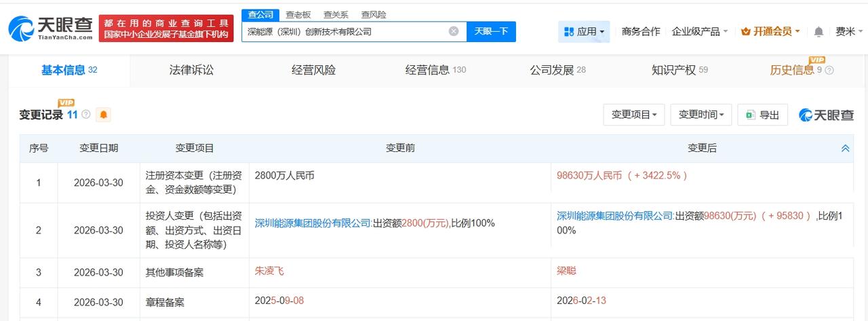Click the 导出 export button
This screenshot has height=321, width=868.
coord(763,115)
